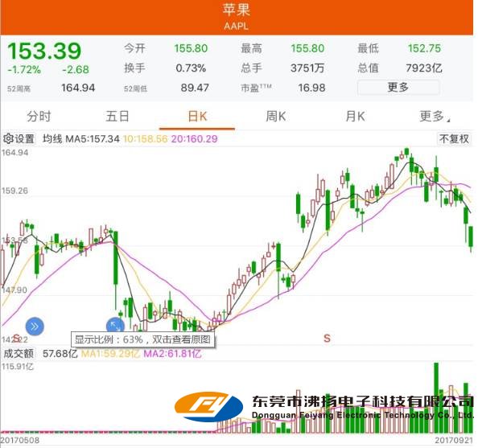Click the current price 153.39

click(44, 51)
